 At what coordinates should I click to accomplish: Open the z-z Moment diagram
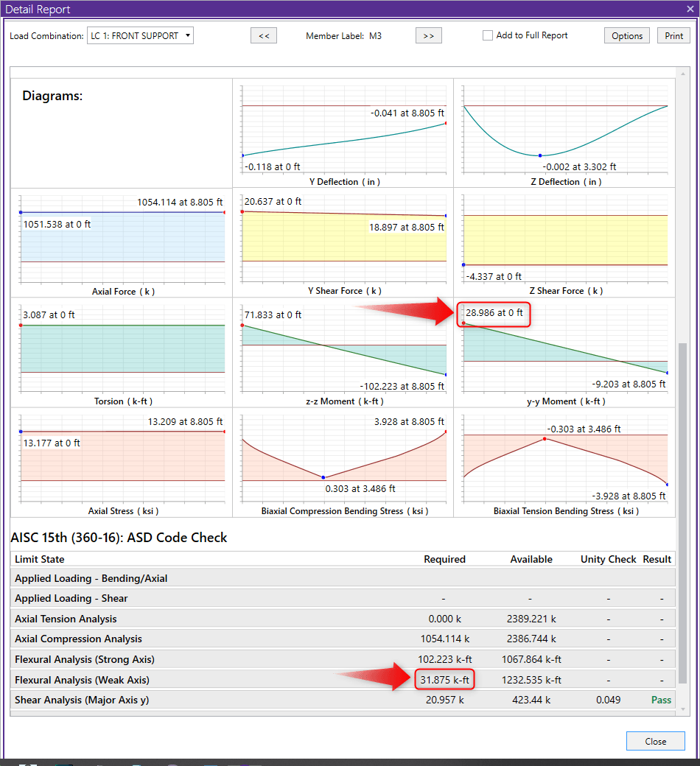point(343,350)
